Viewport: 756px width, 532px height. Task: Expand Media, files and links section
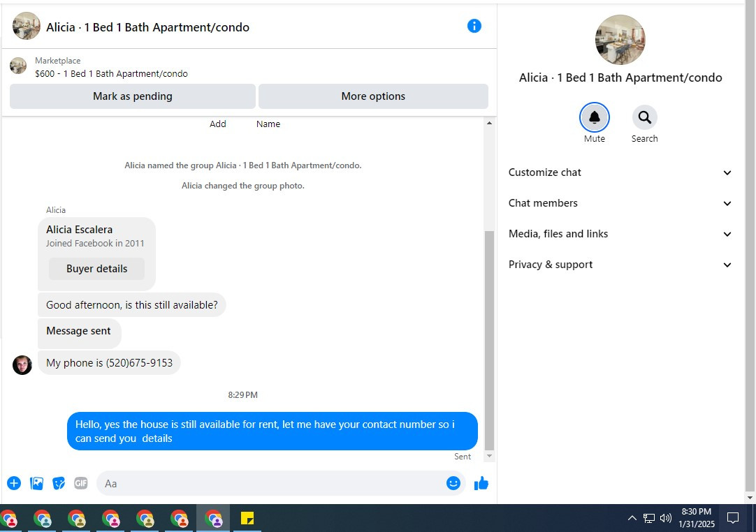620,234
